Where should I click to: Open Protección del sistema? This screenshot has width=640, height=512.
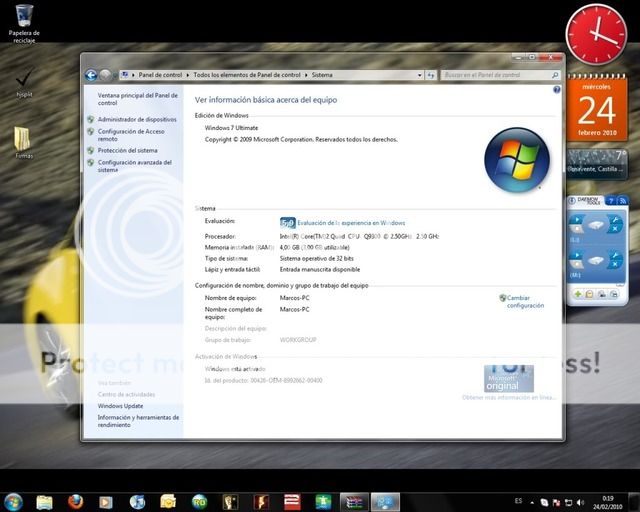coord(127,151)
